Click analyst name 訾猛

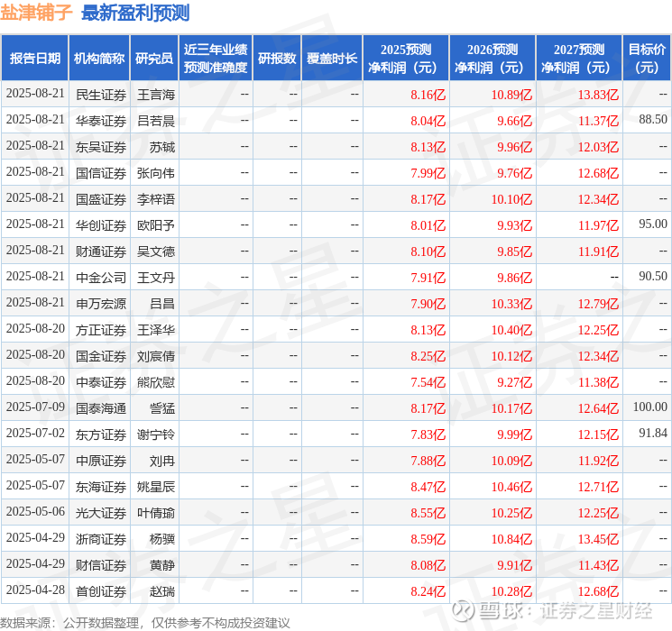[162, 408]
